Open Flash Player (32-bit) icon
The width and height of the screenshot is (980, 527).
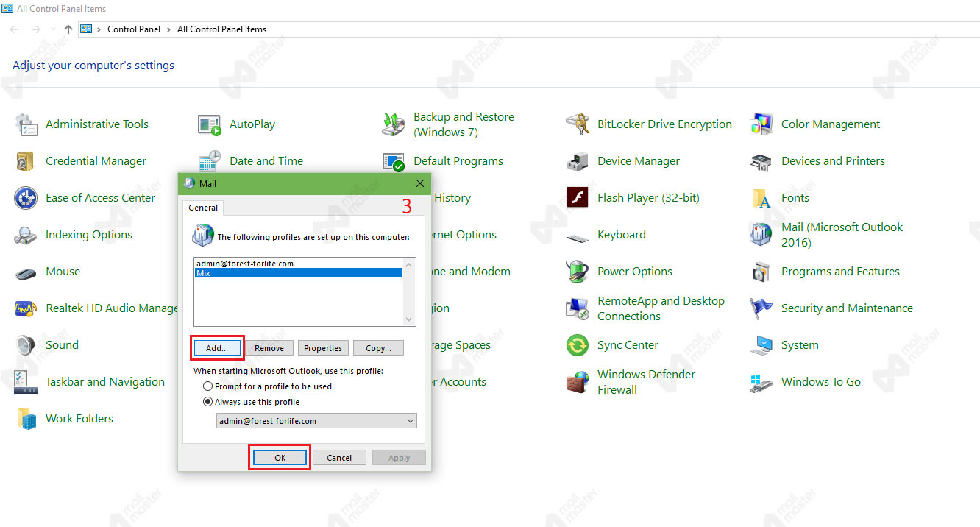pyautogui.click(x=578, y=198)
